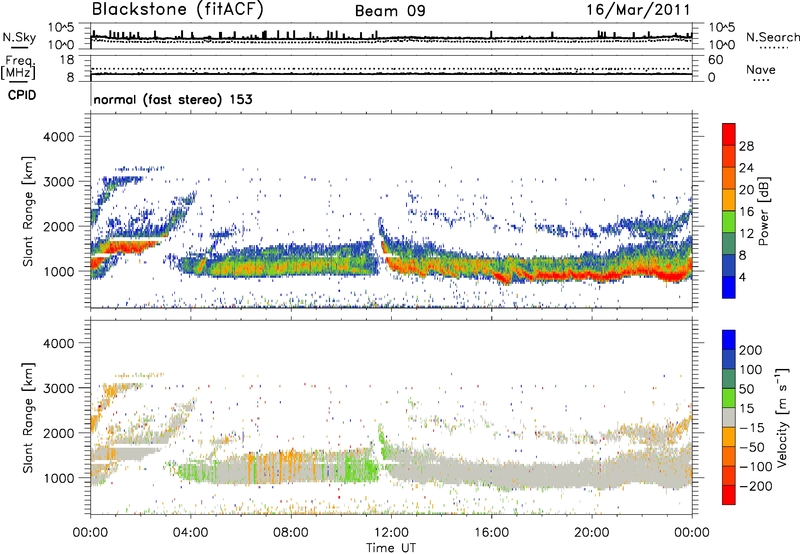The height and width of the screenshot is (554, 800).
Task: Click the power scale value '16'
Action: [746, 212]
